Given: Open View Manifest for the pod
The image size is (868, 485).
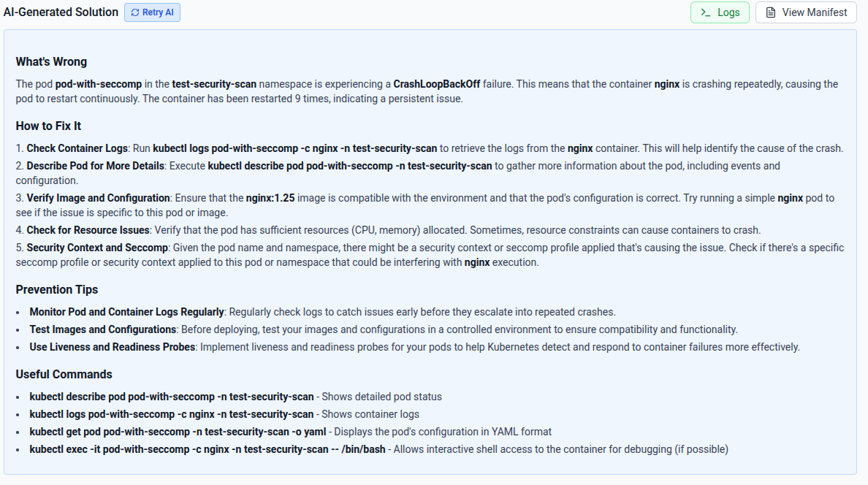Looking at the screenshot, I should pos(806,12).
